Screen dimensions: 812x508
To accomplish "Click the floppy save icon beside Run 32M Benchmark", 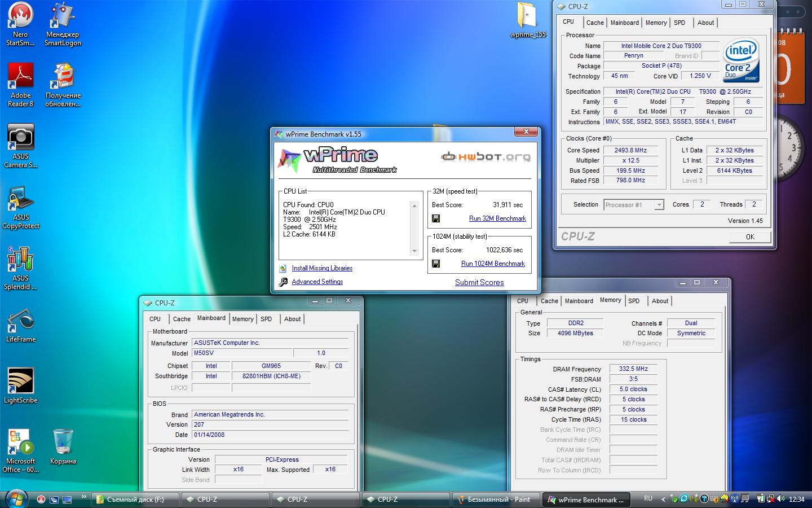I will [x=436, y=218].
